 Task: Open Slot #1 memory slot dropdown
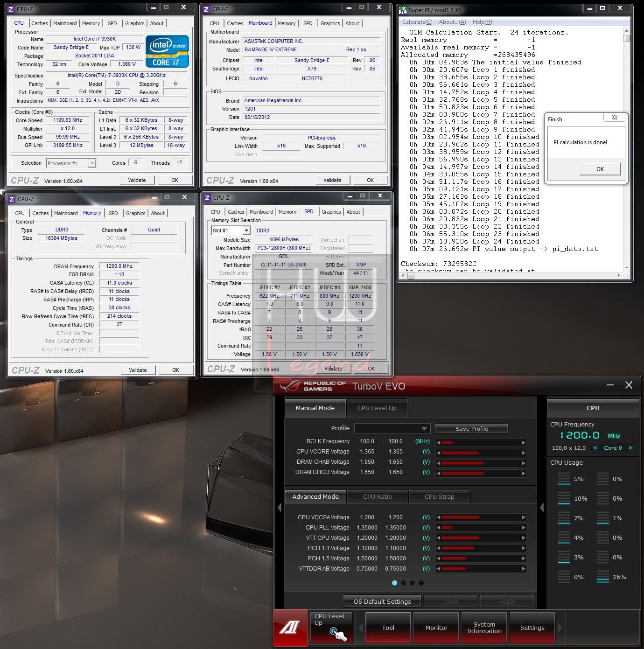(x=231, y=230)
